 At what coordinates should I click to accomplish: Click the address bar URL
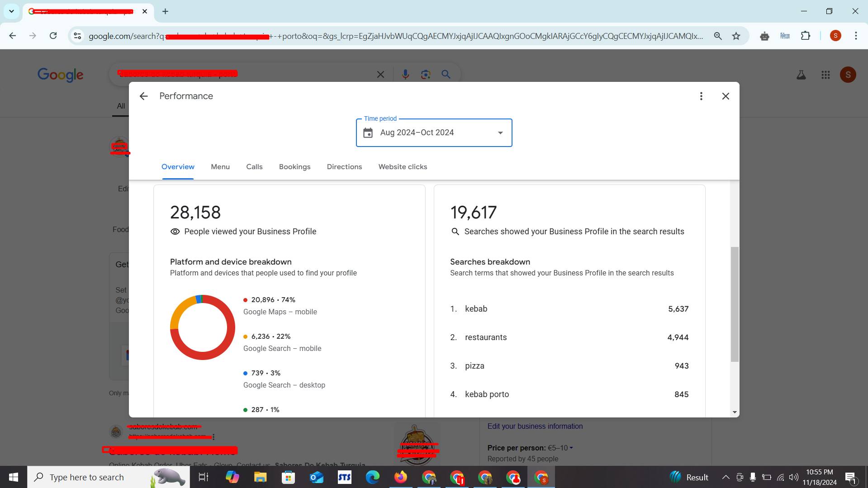coord(396,36)
